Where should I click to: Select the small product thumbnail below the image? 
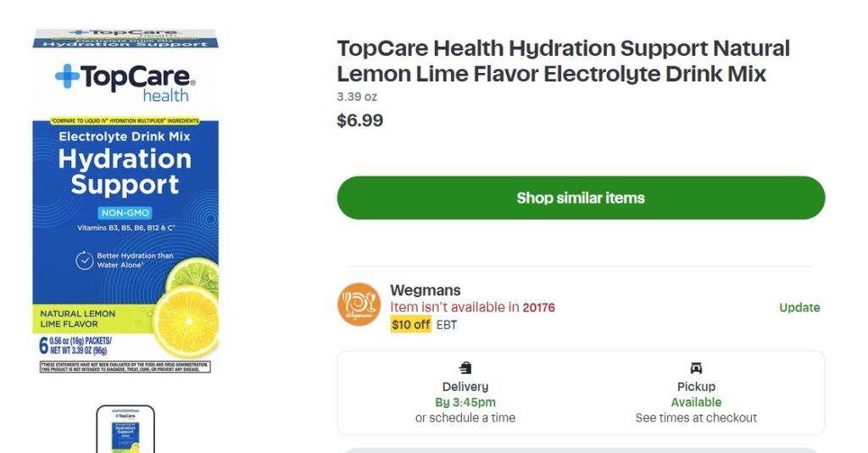pos(125,430)
